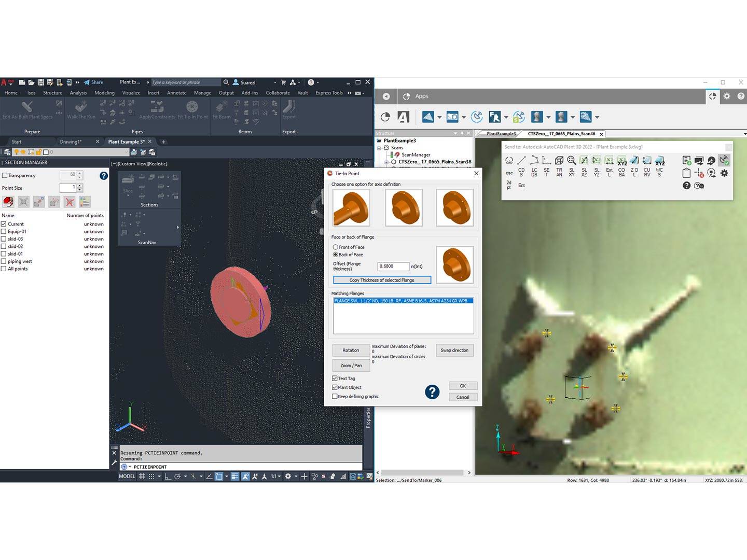Image resolution: width=747 pixels, height=560 pixels.
Task: Toggle the skid-03 section checkbox
Action: [x=4, y=239]
